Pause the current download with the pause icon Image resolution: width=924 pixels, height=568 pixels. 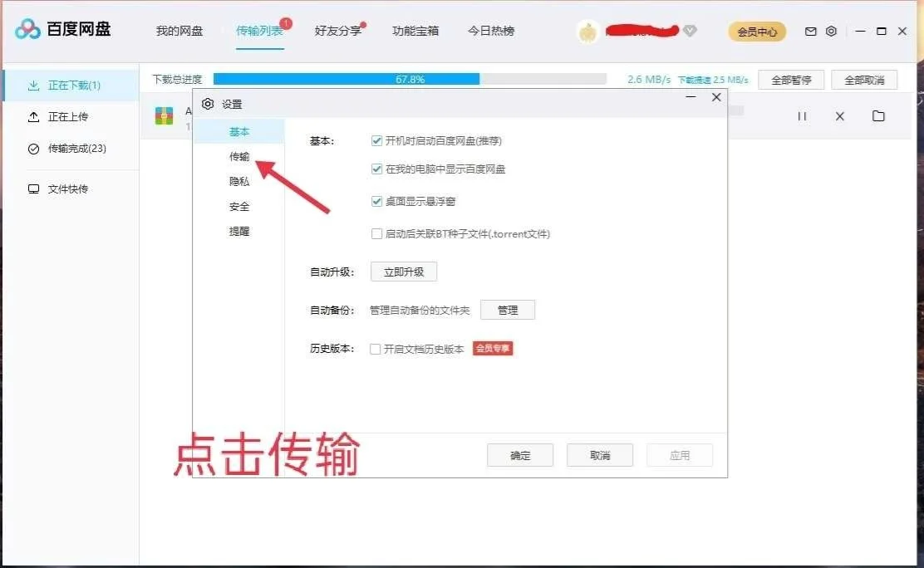pos(801,116)
